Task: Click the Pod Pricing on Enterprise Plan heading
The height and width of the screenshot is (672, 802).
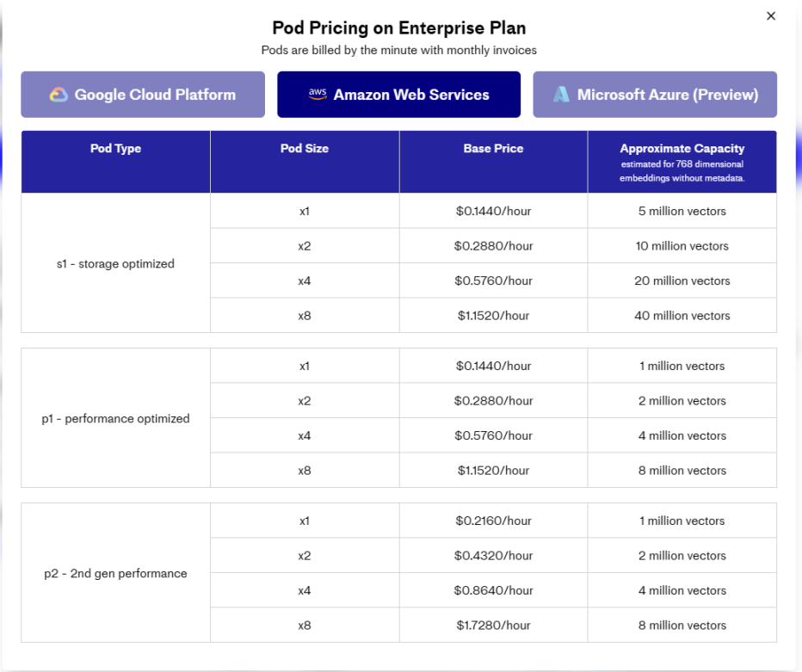Action: (399, 28)
